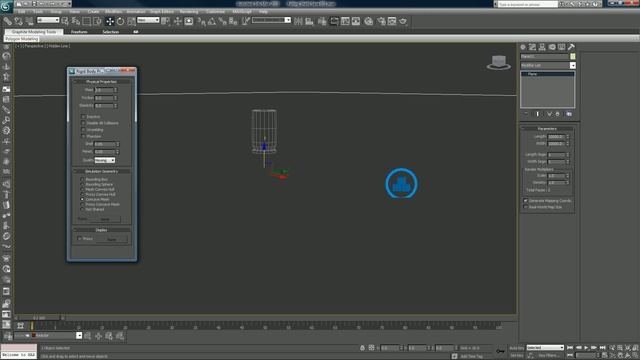This screenshot has width=640, height=360.
Task: Select the Rotate tool in the main toolbar
Action: (120, 21)
